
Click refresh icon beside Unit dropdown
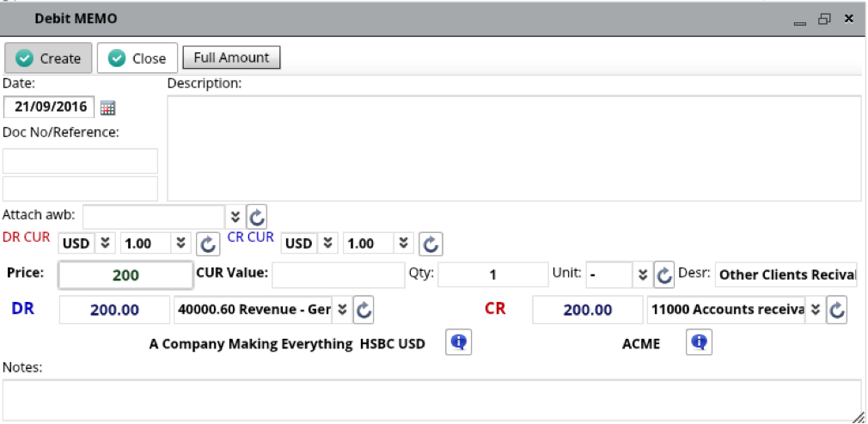click(x=664, y=275)
